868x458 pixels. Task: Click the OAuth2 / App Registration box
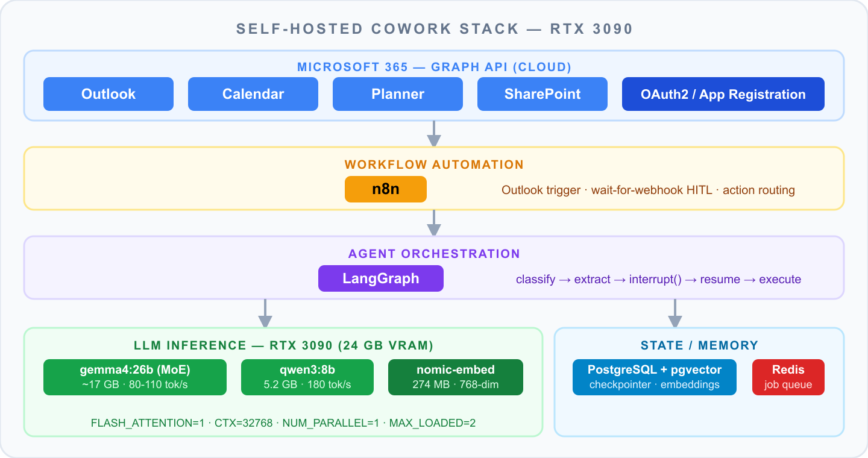click(723, 94)
